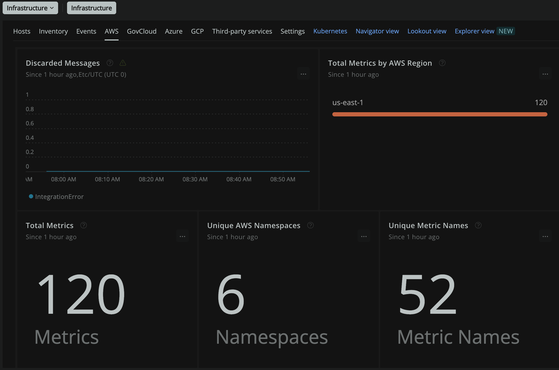Image resolution: width=559 pixels, height=370 pixels.
Task: Follow the Kubernetes link
Action: pos(330,31)
